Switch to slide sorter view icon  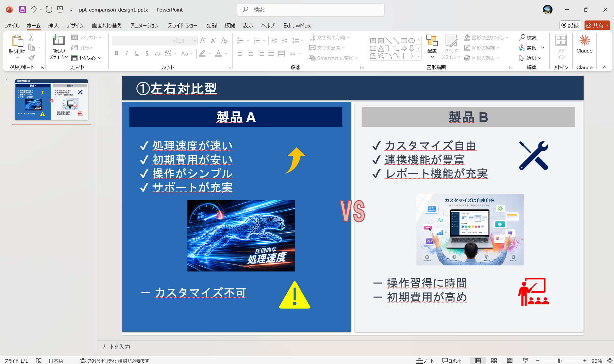(494, 360)
